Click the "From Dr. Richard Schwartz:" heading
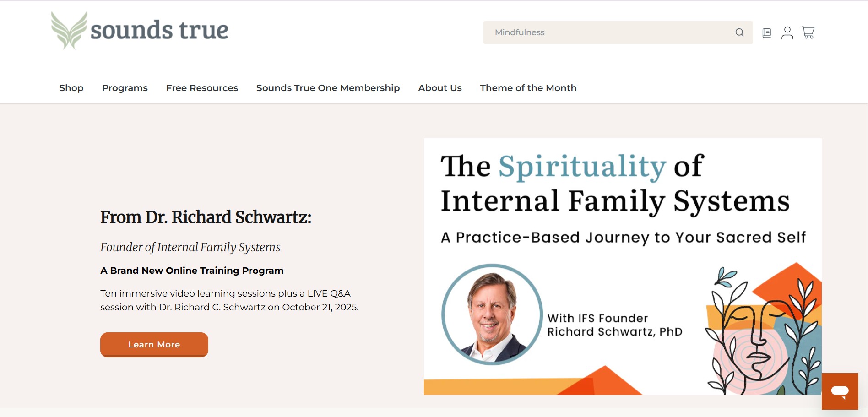 206,217
